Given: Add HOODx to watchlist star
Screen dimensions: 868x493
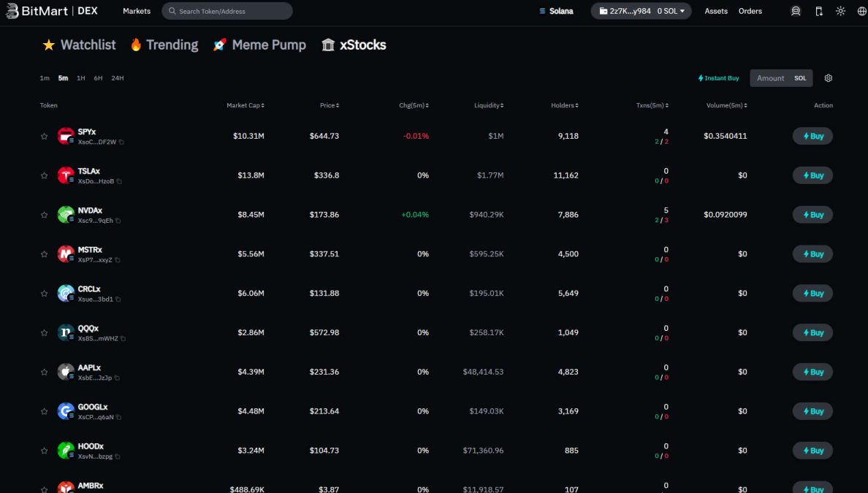Looking at the screenshot, I should point(45,451).
